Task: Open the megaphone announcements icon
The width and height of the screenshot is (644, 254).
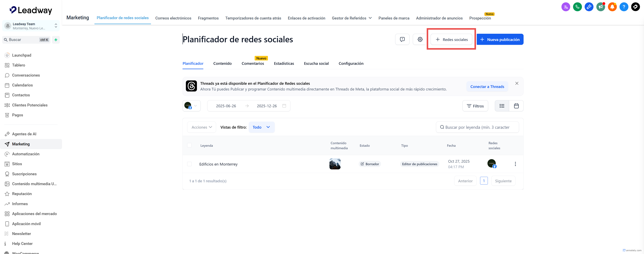Action: click(601, 7)
